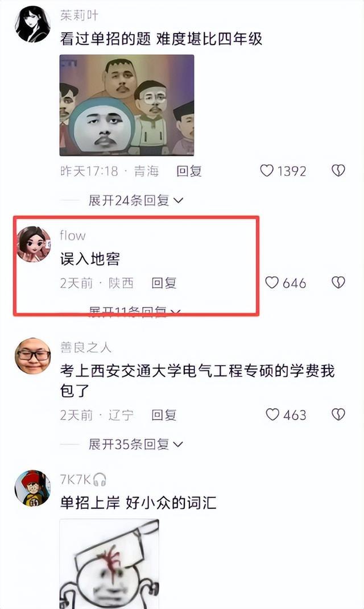This screenshot has height=609, width=364.
Task: View the cleaver-in-head sketch image
Action: click(x=109, y=564)
